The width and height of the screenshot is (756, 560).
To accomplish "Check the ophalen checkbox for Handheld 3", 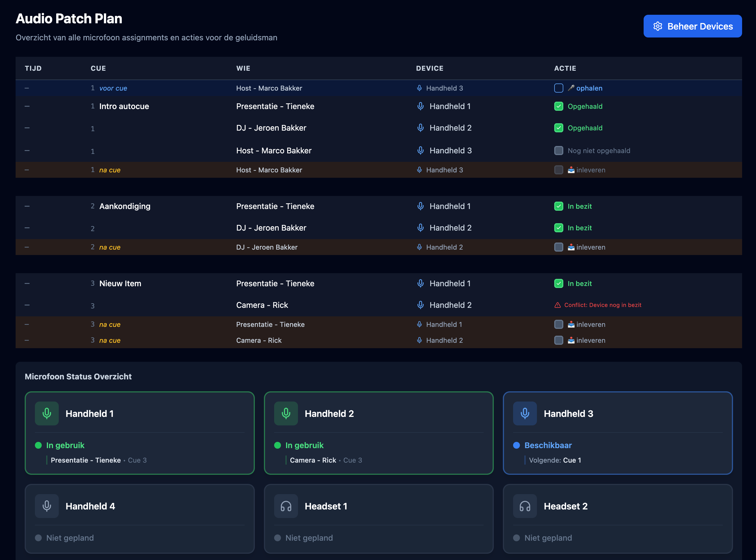I will 558,88.
